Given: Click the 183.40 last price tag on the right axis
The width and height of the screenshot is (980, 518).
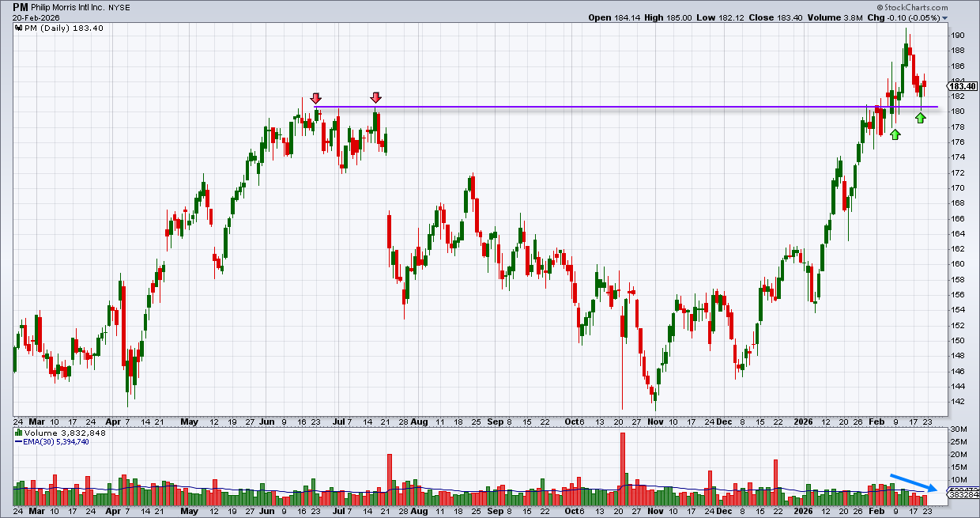Looking at the screenshot, I should 963,85.
